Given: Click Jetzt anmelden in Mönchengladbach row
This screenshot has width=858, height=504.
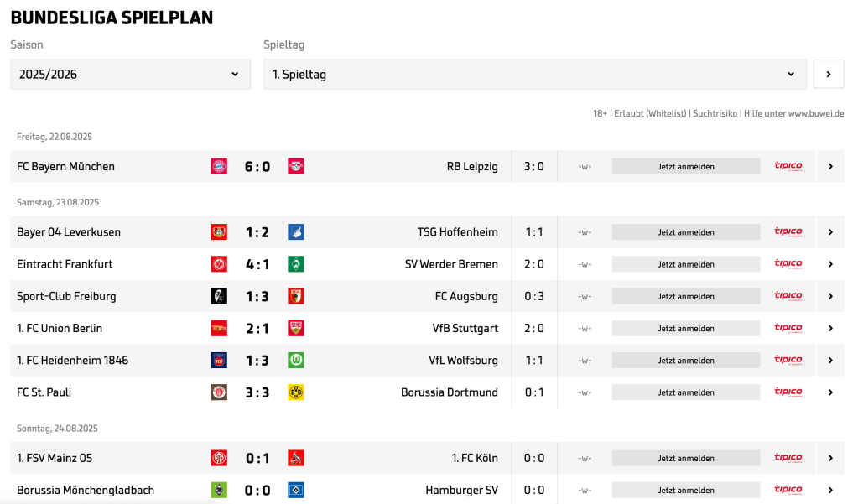Looking at the screenshot, I should pos(685,490).
